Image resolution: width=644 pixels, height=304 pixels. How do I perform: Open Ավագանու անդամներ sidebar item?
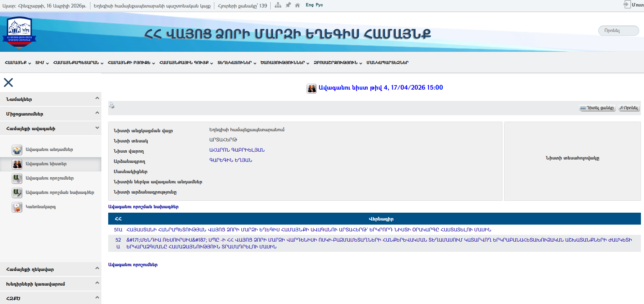49,150
